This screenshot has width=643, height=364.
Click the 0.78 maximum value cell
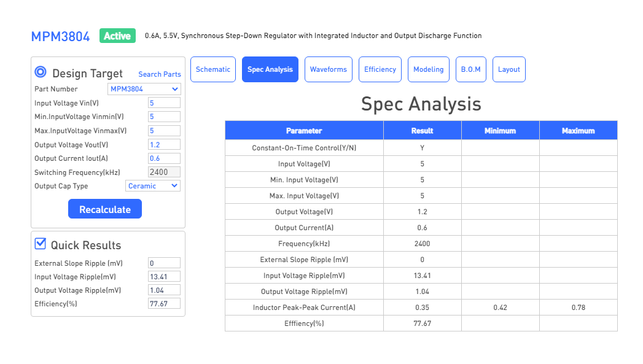(578, 308)
